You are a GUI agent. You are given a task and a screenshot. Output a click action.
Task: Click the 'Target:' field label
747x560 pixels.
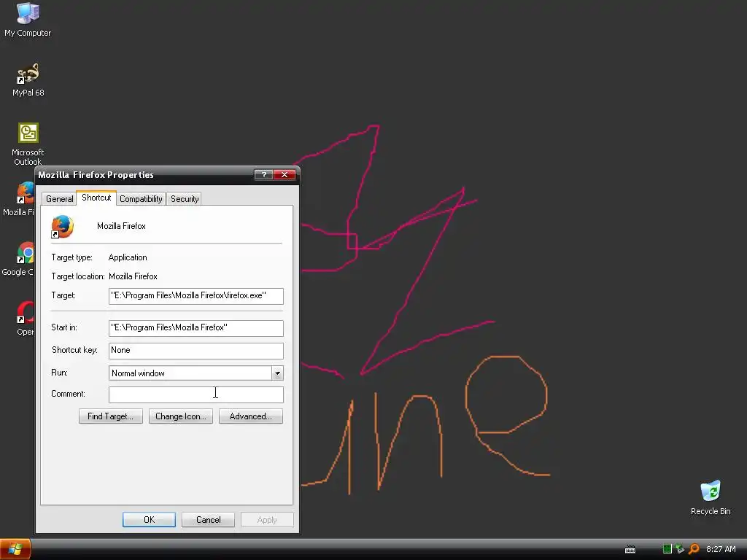(x=63, y=296)
